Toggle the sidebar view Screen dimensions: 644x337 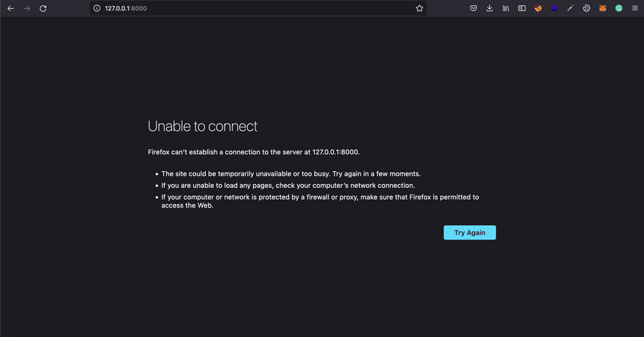(522, 8)
